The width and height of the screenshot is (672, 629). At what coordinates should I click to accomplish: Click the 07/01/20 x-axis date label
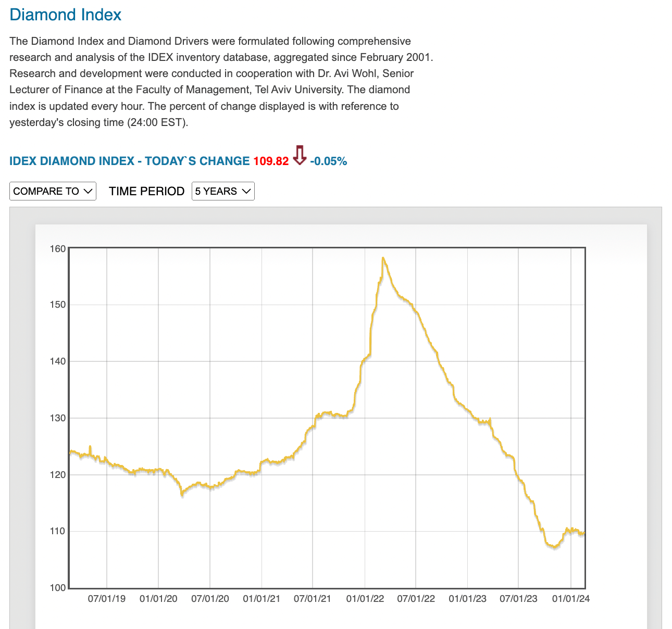[x=210, y=599]
